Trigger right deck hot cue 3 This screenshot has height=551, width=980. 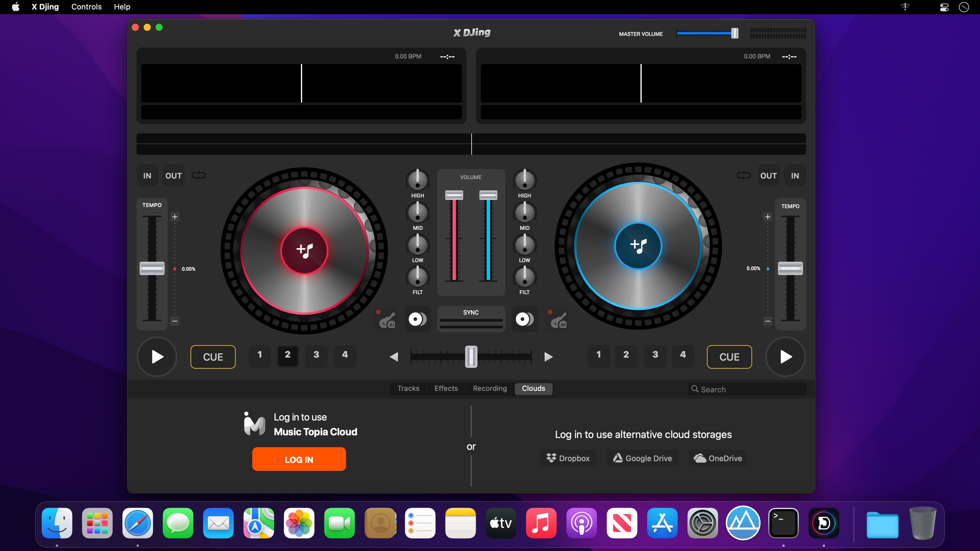[655, 356]
